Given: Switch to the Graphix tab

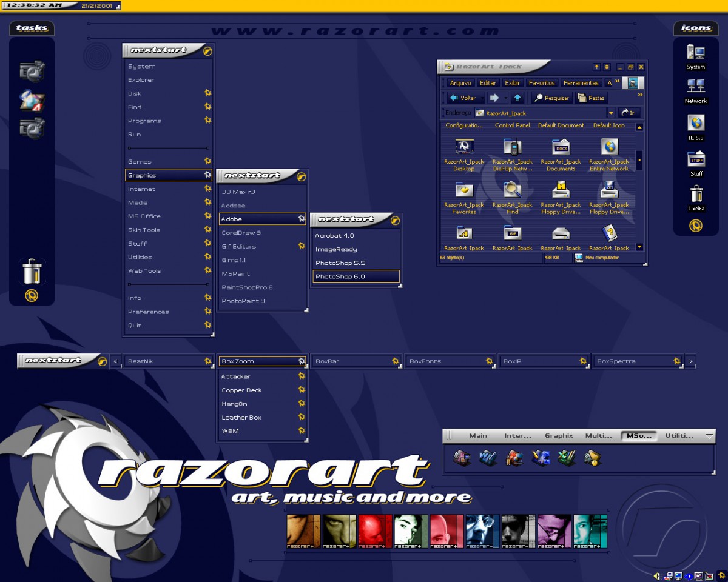Looking at the screenshot, I should click(559, 435).
